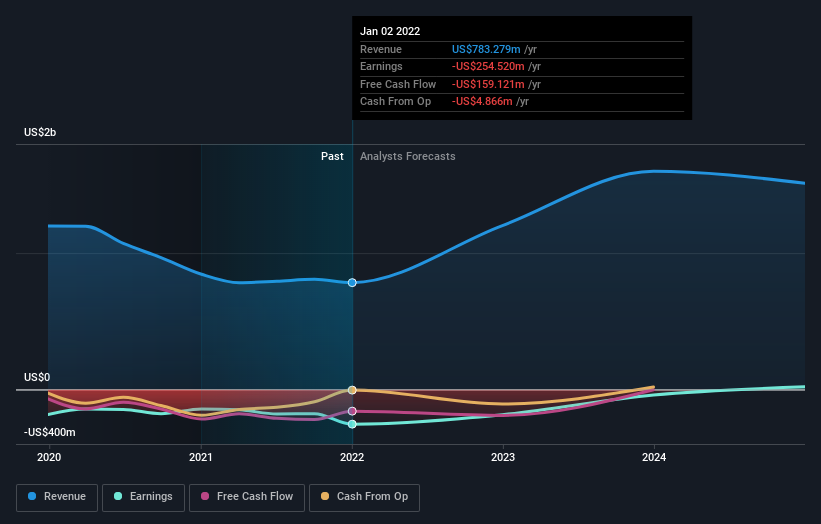Click the US$0 y-axis label
821x524 pixels.
pyautogui.click(x=37, y=377)
